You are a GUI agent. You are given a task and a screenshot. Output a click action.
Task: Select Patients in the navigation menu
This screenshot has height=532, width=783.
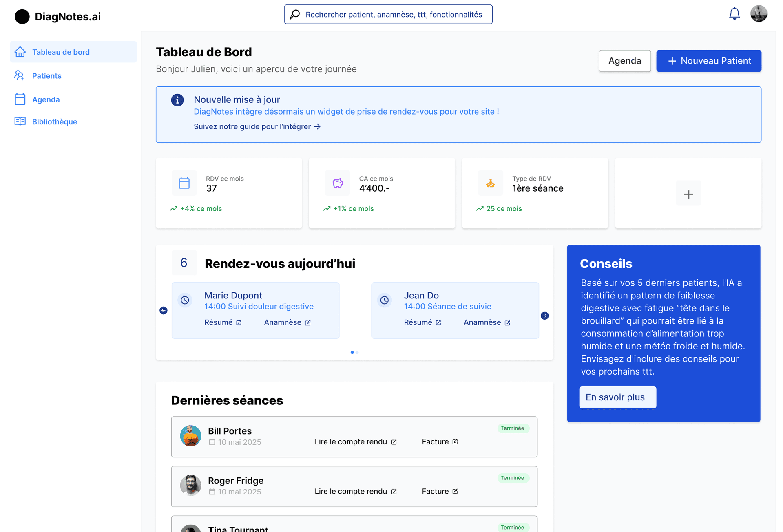tap(46, 75)
